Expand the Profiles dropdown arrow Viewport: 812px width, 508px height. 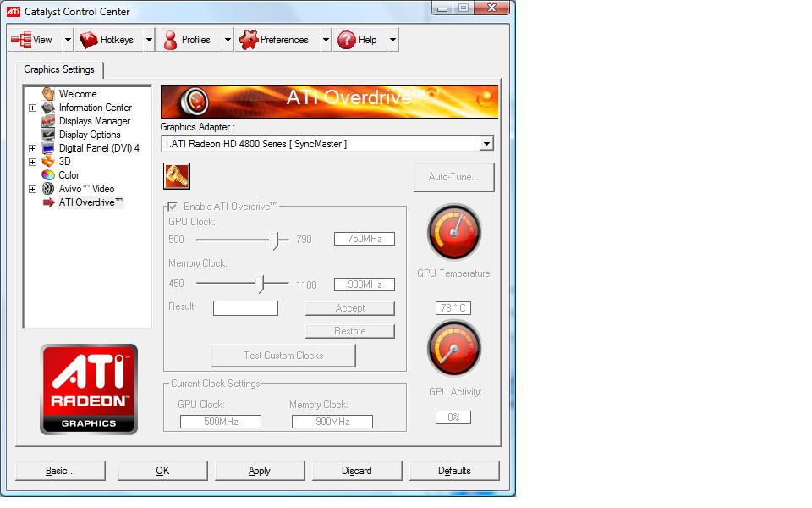228,40
